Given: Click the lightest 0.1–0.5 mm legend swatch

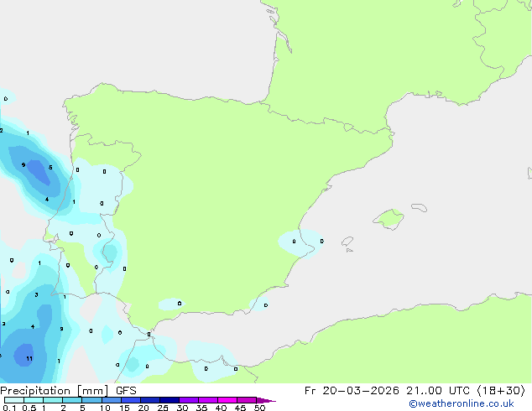Looking at the screenshot, I should point(14,400).
